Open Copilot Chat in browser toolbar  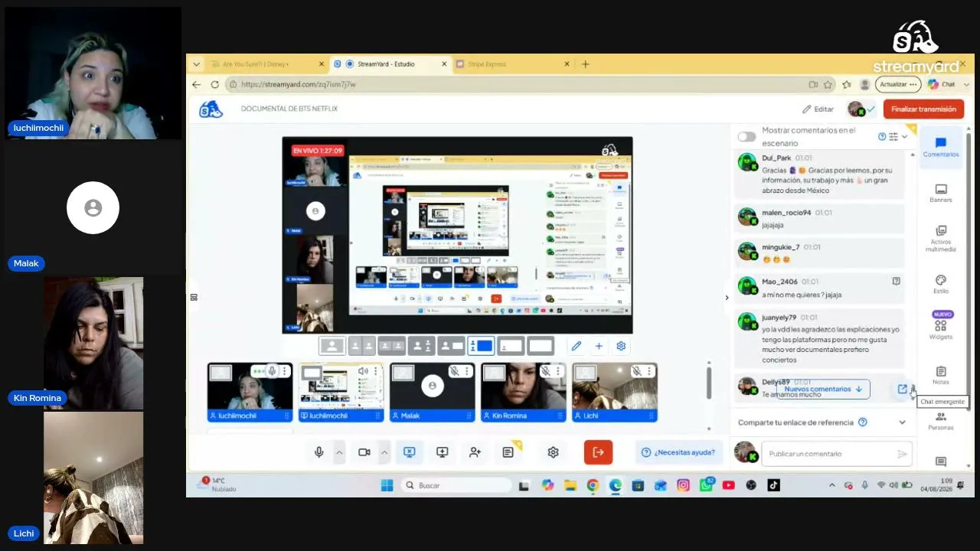tap(942, 84)
